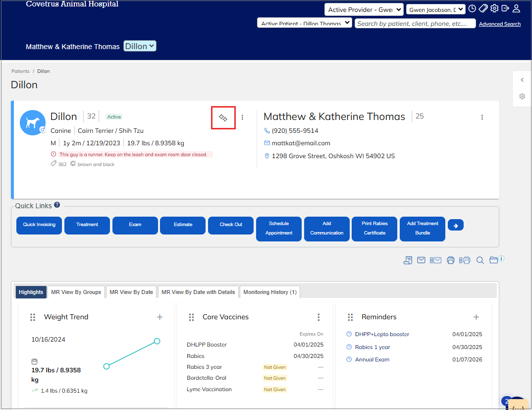Expand the Dillon patient selector dropdown
The height and width of the screenshot is (410, 532).
point(140,46)
